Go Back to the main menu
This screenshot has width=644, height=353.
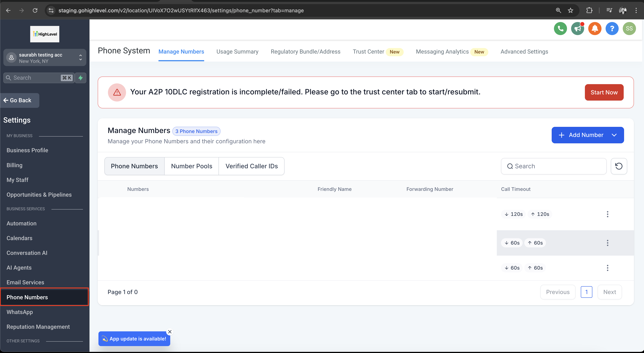20,100
